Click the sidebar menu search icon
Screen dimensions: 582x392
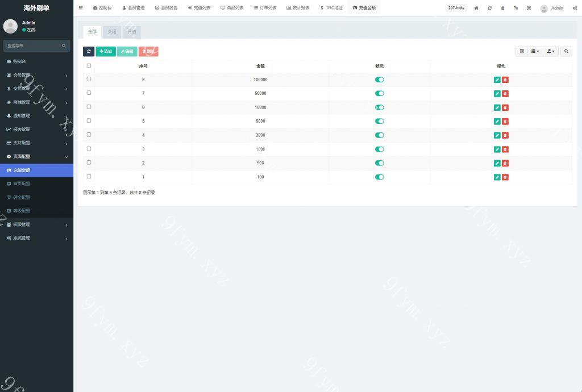[x=64, y=45]
